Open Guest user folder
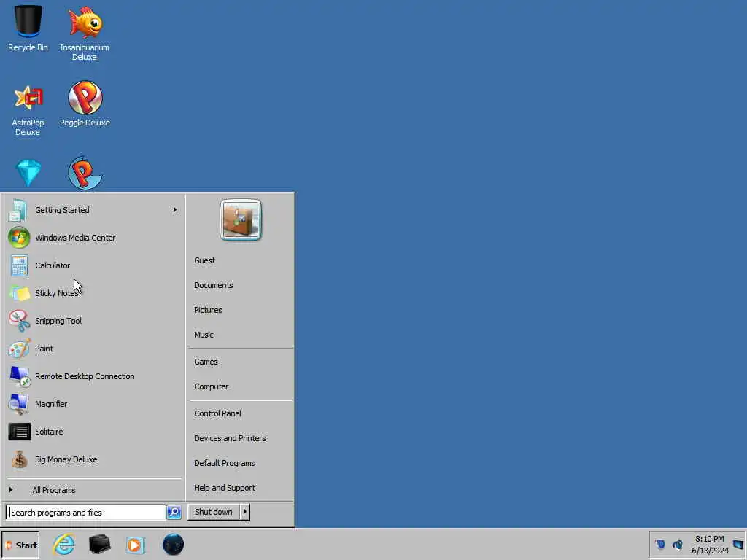This screenshot has width=747, height=560. click(x=204, y=260)
